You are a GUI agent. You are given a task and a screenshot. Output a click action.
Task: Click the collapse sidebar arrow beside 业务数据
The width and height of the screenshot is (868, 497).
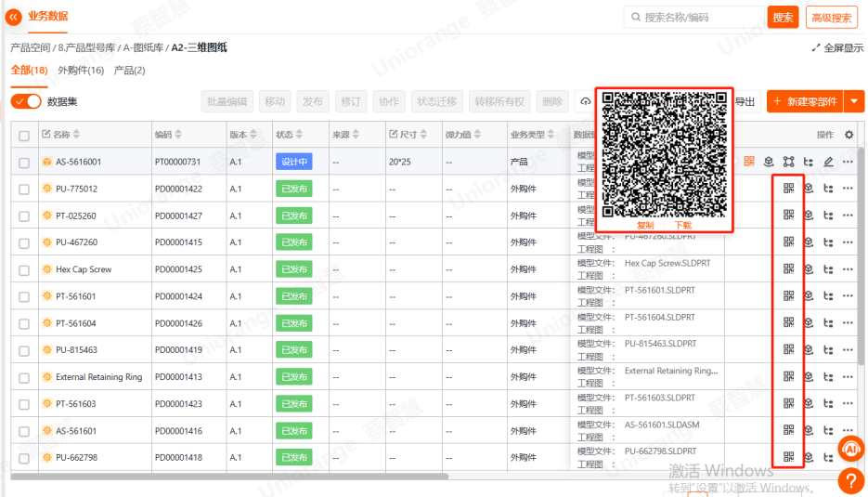click(x=13, y=17)
